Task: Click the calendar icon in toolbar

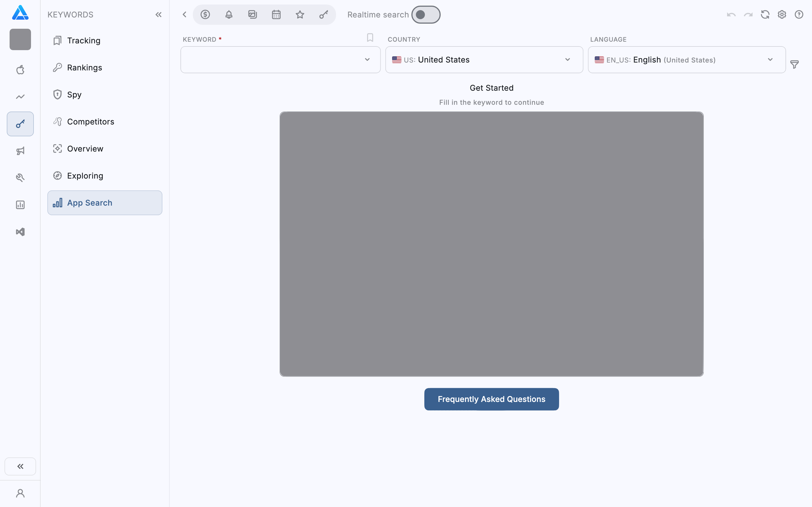Action: click(x=276, y=14)
